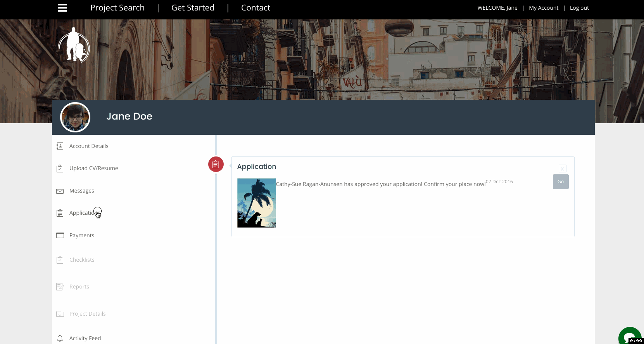Click the Upload CV/Resume clipboard icon
This screenshot has height=344, width=644.
tap(60, 169)
